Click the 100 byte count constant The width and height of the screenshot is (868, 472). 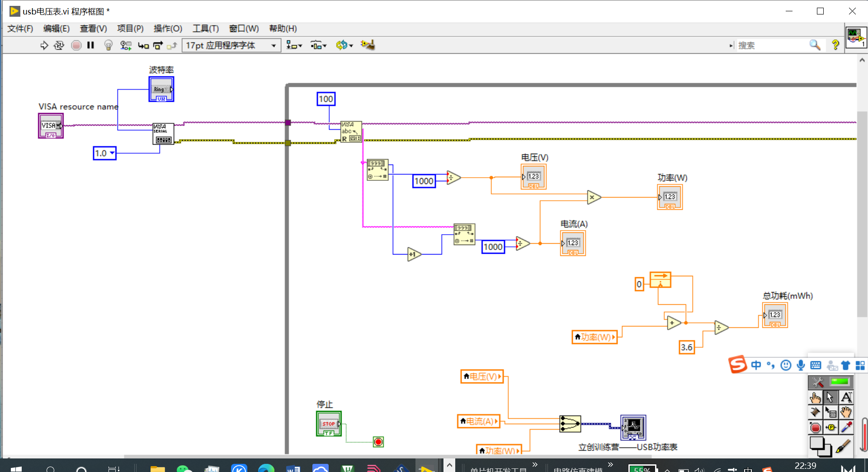tap(326, 99)
